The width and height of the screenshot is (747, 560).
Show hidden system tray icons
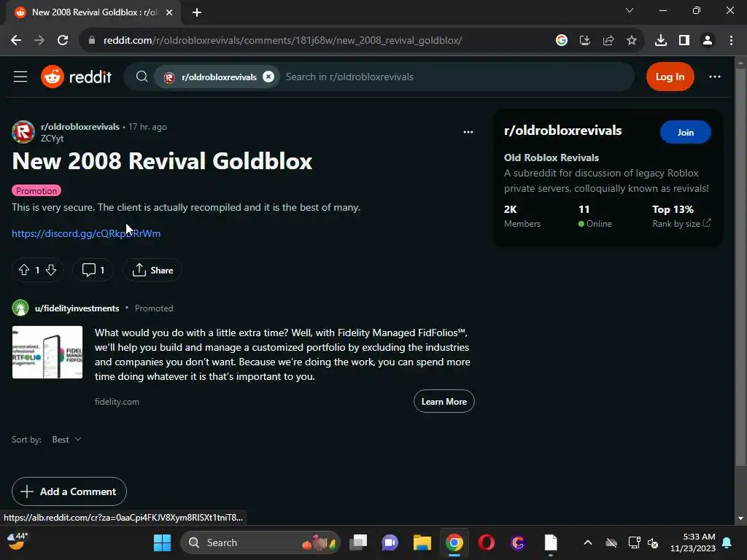coord(588,542)
